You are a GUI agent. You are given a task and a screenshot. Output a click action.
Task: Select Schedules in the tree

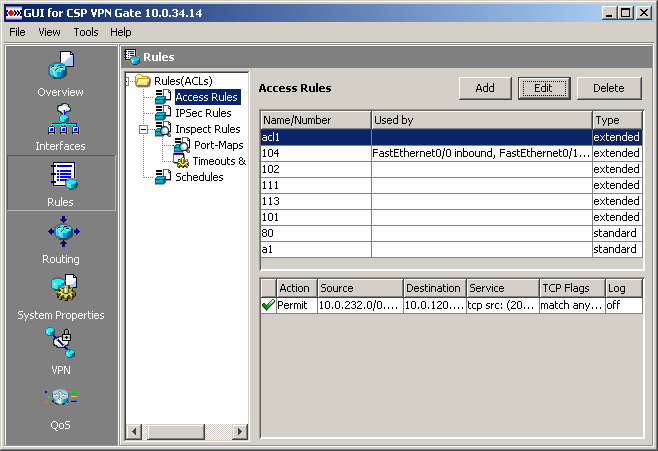[x=199, y=177]
